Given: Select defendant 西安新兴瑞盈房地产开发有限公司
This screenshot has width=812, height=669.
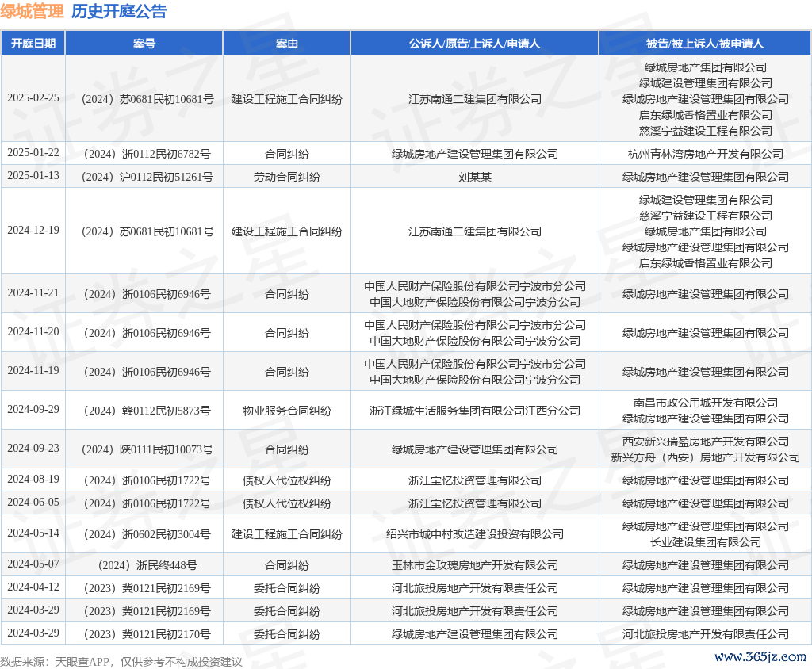Looking at the screenshot, I should point(705,442).
